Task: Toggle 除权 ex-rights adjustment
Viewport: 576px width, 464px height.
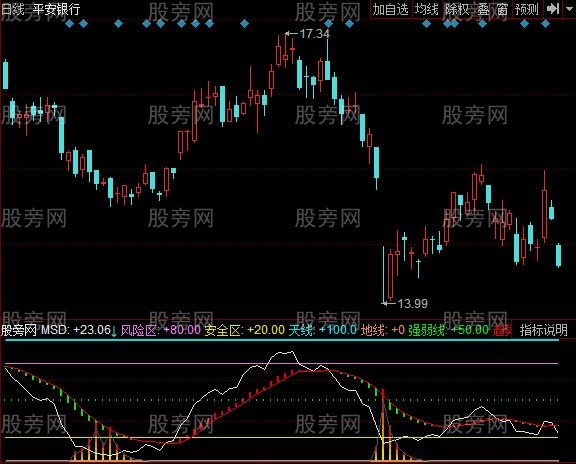Action: (457, 9)
